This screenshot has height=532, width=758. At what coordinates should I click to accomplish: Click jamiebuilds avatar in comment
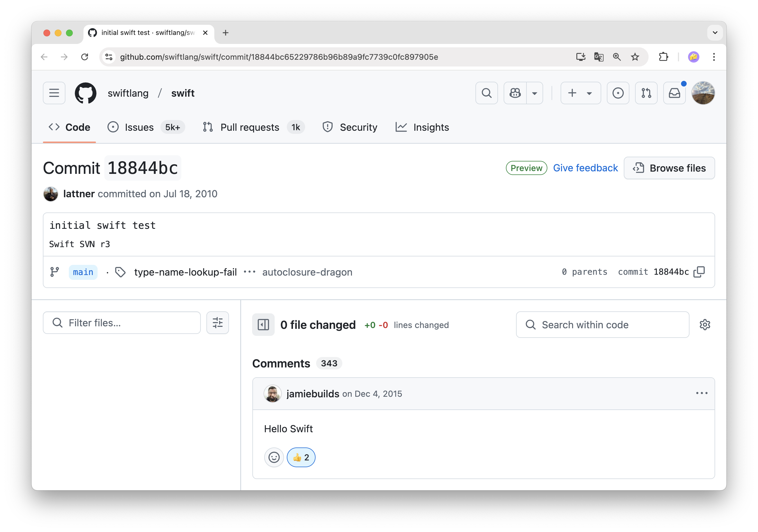(273, 393)
